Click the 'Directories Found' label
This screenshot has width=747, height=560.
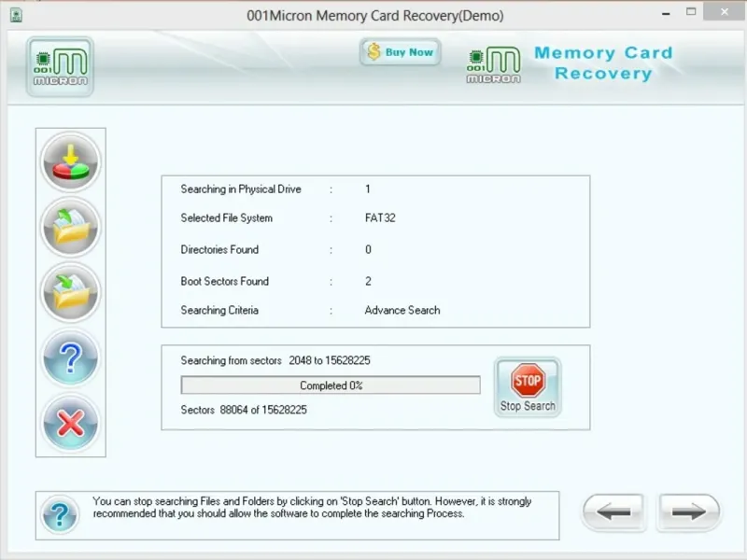[x=219, y=249]
